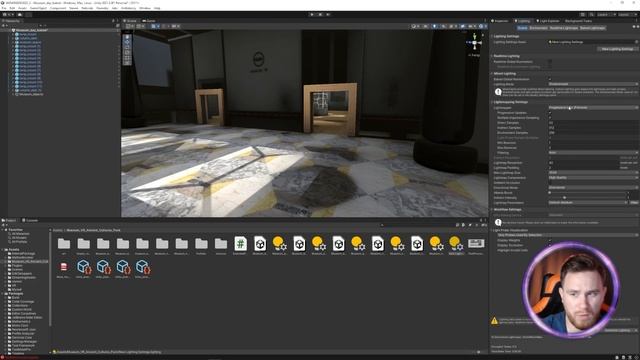The height and width of the screenshot is (360, 640).
Task: Click the Hierarchy add (+) button
Action: click(4, 25)
